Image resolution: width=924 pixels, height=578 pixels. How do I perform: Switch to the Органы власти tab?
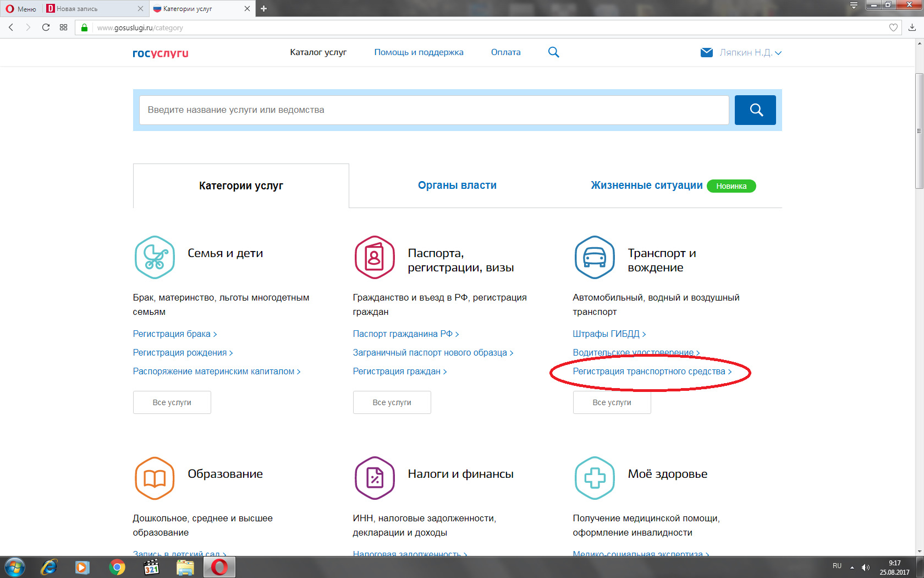coord(457,186)
